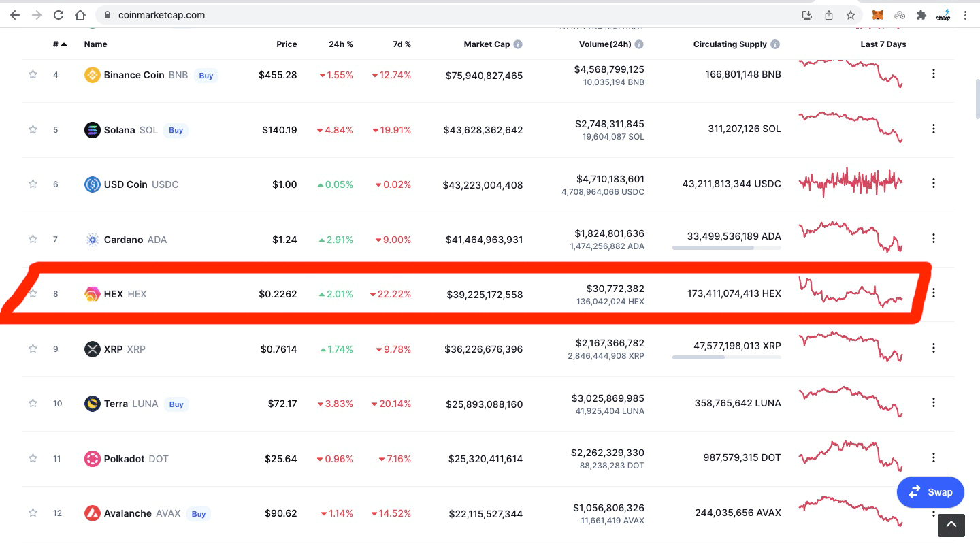The image size is (980, 548).
Task: Click the Buy button next to LUNA
Action: click(176, 404)
